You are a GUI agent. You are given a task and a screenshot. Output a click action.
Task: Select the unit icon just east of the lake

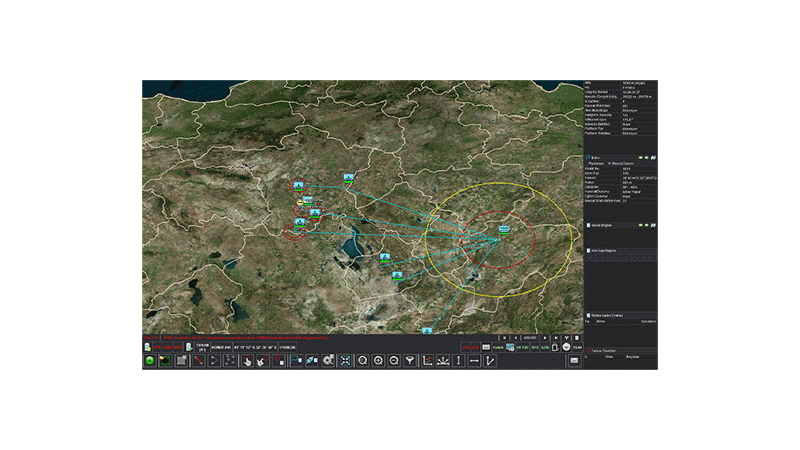pyautogui.click(x=385, y=258)
